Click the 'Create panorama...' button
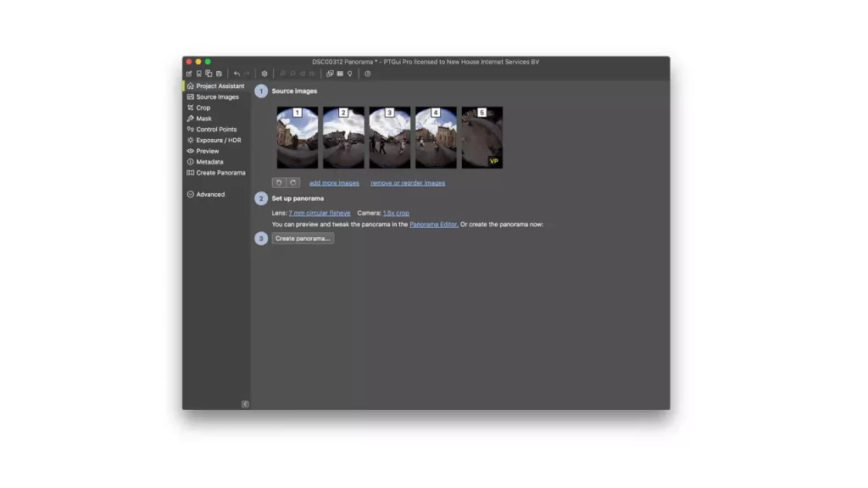This screenshot has width=868, height=488. point(303,238)
